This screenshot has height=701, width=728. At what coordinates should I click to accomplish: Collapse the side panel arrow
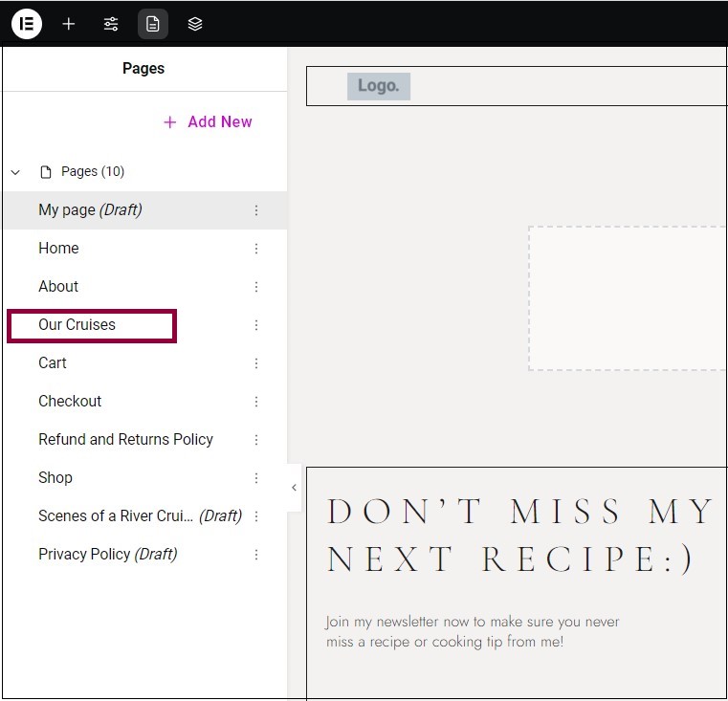tap(294, 488)
